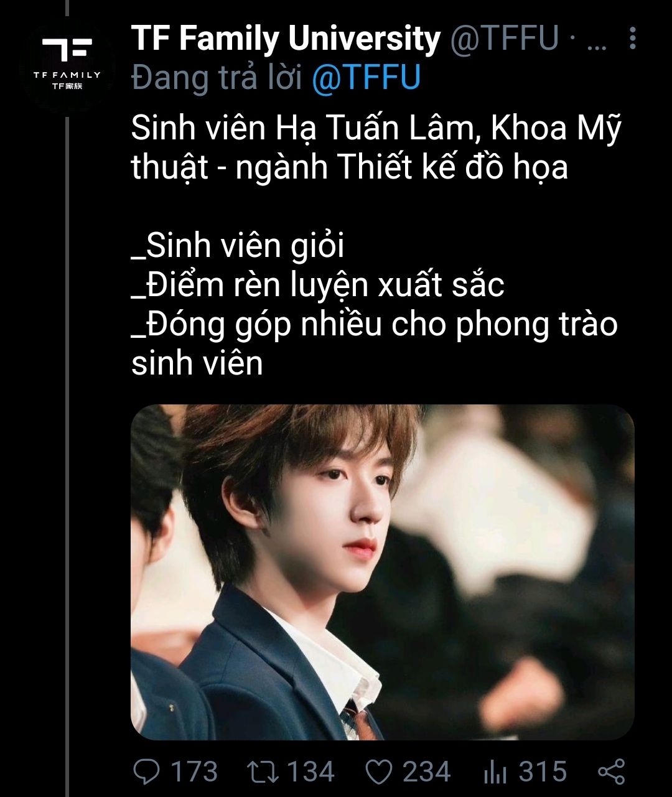Click the gray @TFFU handle in header
Image resolution: width=672 pixels, height=797 pixels.
[504, 39]
